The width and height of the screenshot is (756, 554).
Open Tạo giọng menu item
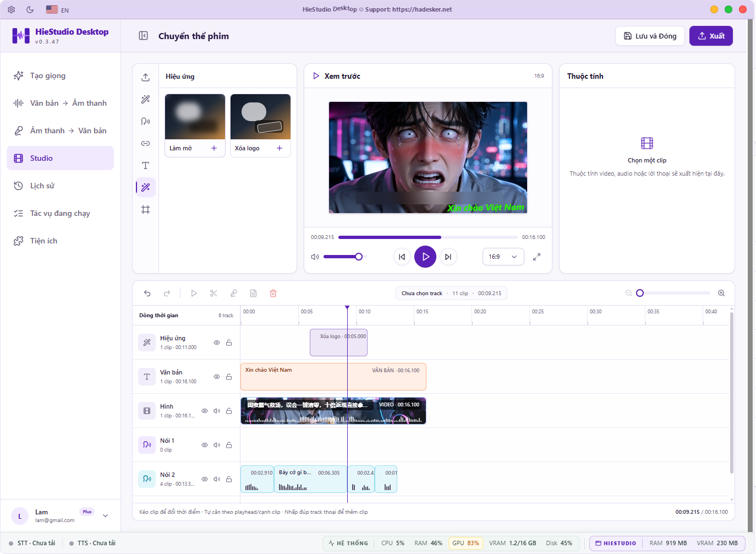(x=60, y=75)
